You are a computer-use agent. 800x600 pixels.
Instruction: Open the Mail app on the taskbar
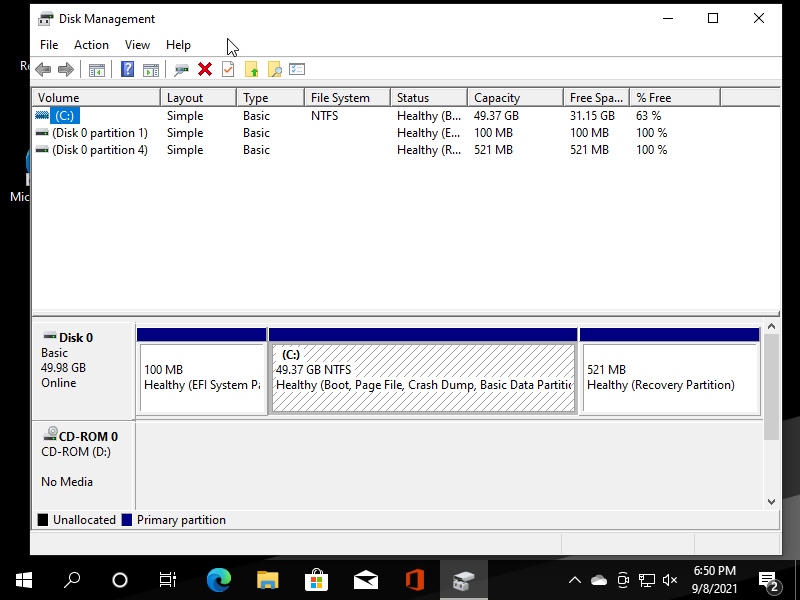click(366, 580)
